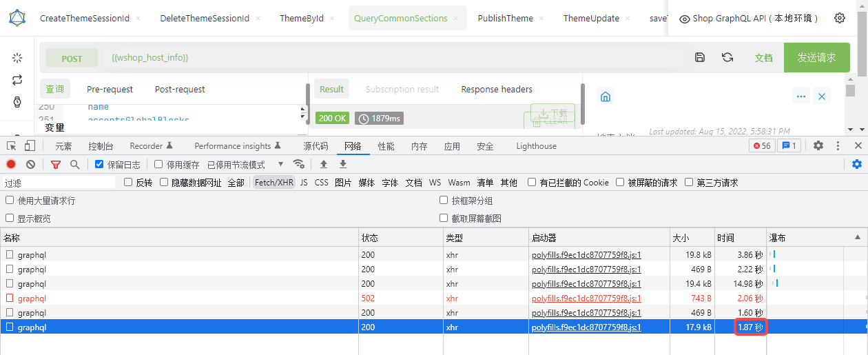This screenshot has height=355, width=868.
Task: Toggle the red filter funnel icon
Action: [56, 164]
